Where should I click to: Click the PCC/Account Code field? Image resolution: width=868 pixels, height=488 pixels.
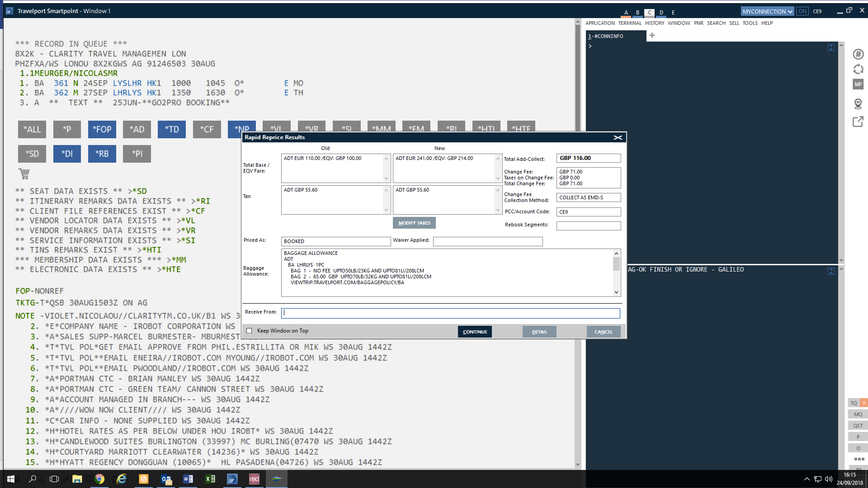pyautogui.click(x=589, y=212)
